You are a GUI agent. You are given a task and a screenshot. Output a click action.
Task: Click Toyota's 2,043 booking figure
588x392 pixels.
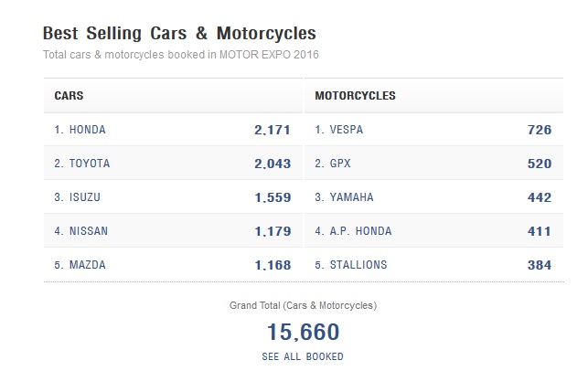(273, 164)
